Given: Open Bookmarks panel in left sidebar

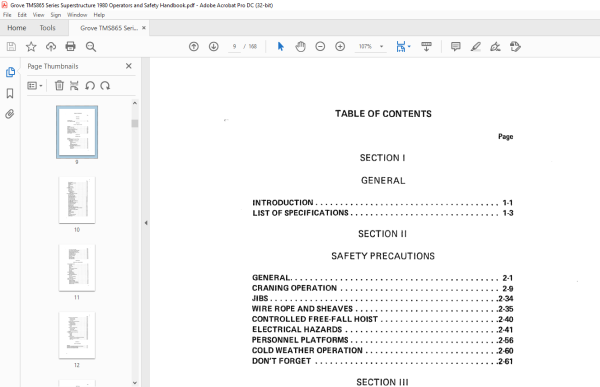Looking at the screenshot, I should tap(10, 93).
